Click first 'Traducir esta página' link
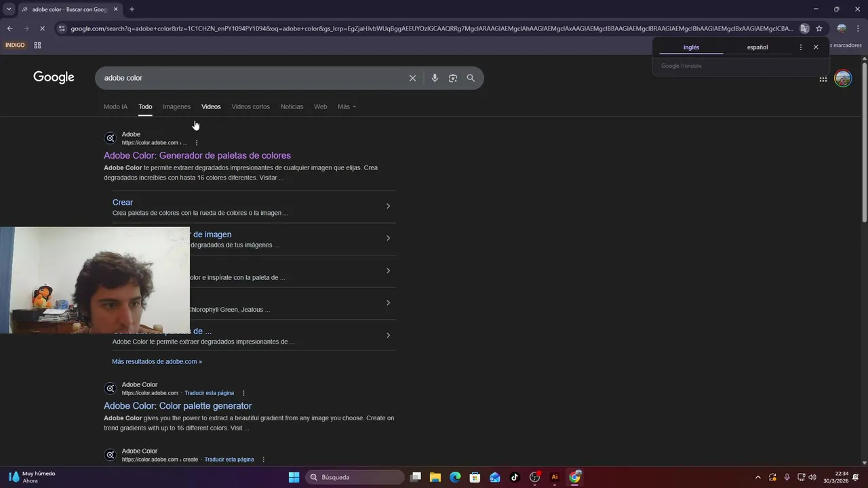868x488 pixels. (x=209, y=393)
